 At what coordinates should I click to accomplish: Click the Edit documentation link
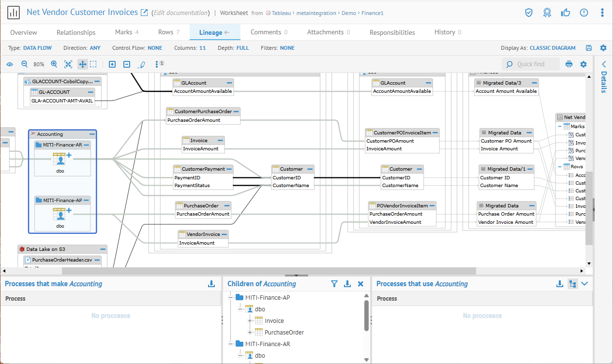[x=181, y=13]
